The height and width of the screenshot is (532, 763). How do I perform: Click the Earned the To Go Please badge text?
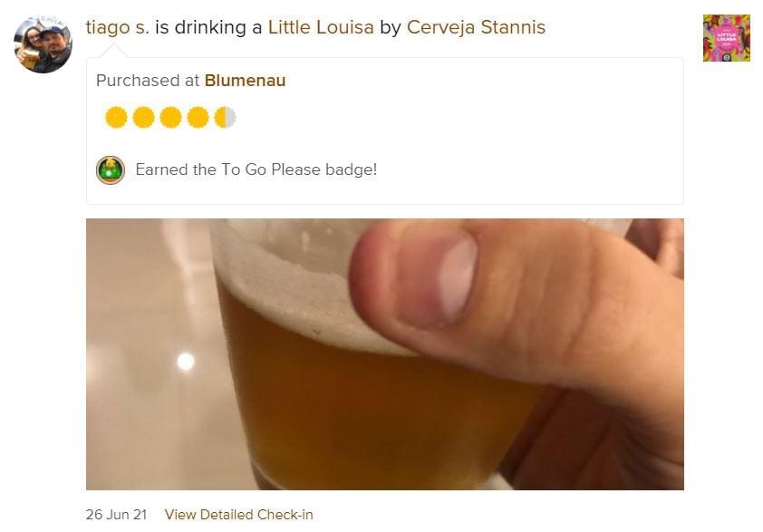pos(256,169)
